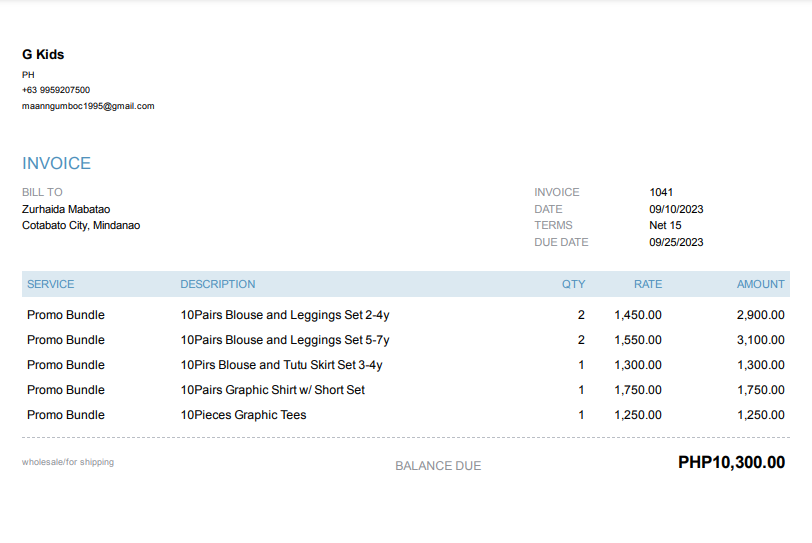812x543 pixels.
Task: Click the 10Pieces Graphic Tees description
Action: pos(243,415)
